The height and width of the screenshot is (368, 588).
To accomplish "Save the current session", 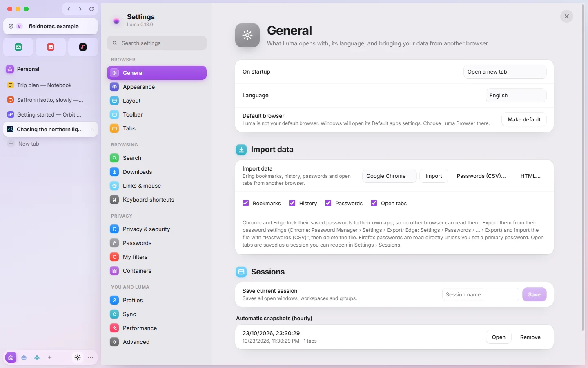I will click(534, 294).
